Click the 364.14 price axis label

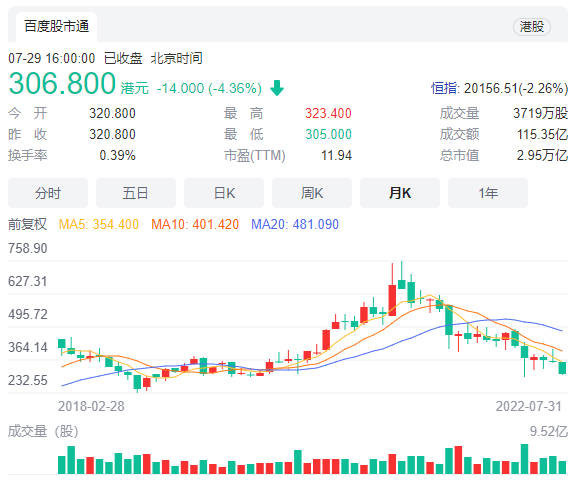(x=28, y=347)
